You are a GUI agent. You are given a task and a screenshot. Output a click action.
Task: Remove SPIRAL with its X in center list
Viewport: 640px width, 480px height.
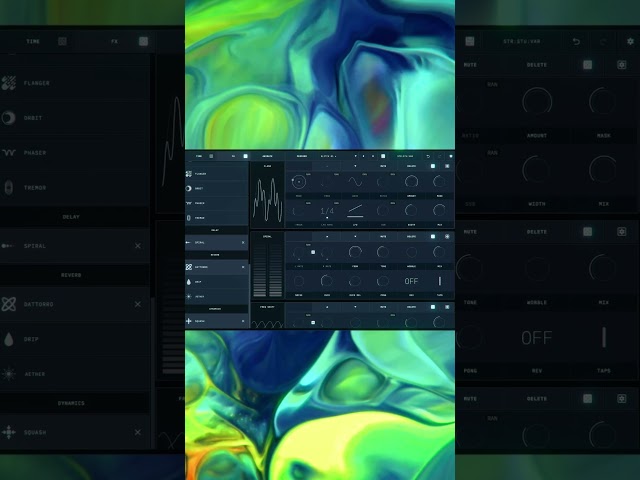tap(243, 242)
